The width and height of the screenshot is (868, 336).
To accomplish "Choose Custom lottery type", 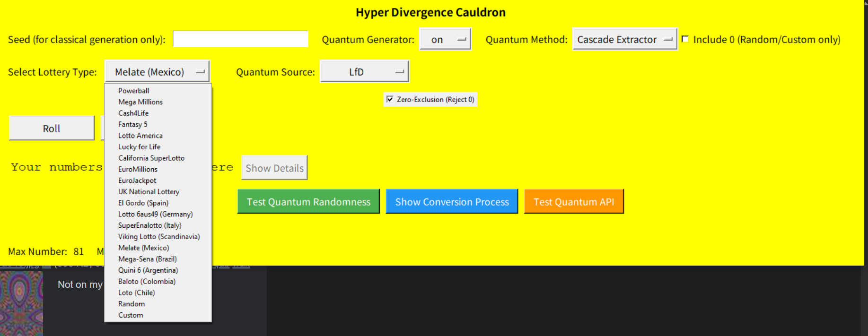I will [x=158, y=315].
